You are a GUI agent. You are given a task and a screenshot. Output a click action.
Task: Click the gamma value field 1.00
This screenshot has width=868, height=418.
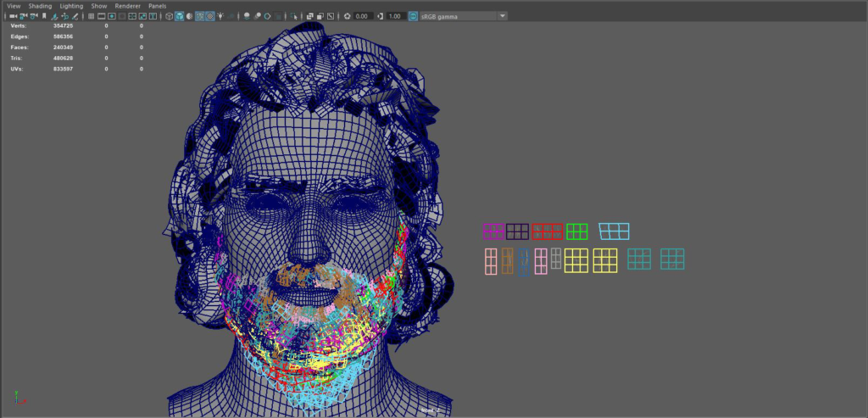[x=394, y=16]
